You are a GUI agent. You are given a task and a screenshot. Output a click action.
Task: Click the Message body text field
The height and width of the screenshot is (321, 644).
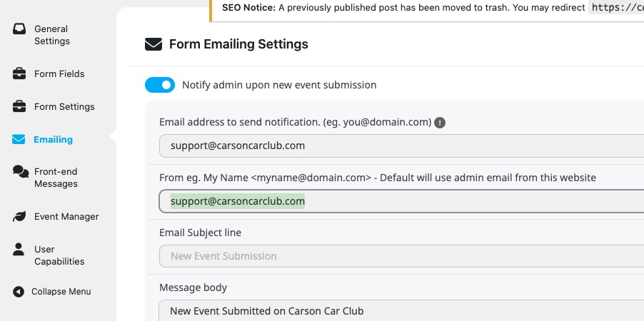[400, 310]
